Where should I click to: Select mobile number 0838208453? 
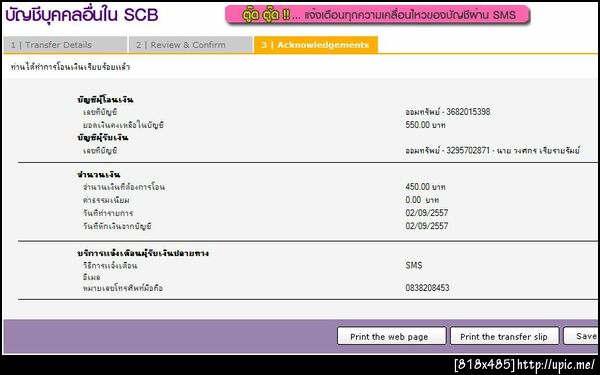pos(427,288)
